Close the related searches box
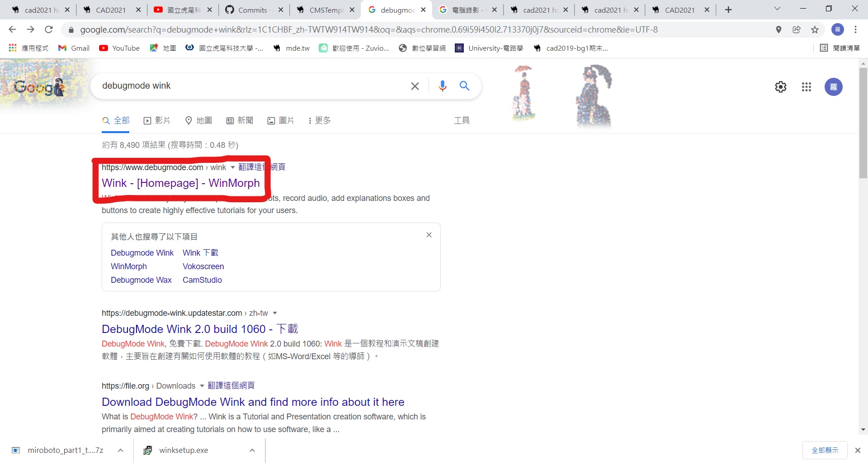 [x=429, y=235]
